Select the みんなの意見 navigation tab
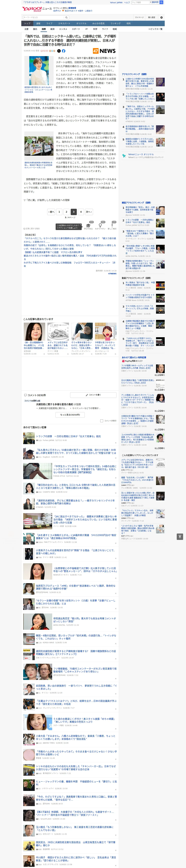 [x=98, y=24]
